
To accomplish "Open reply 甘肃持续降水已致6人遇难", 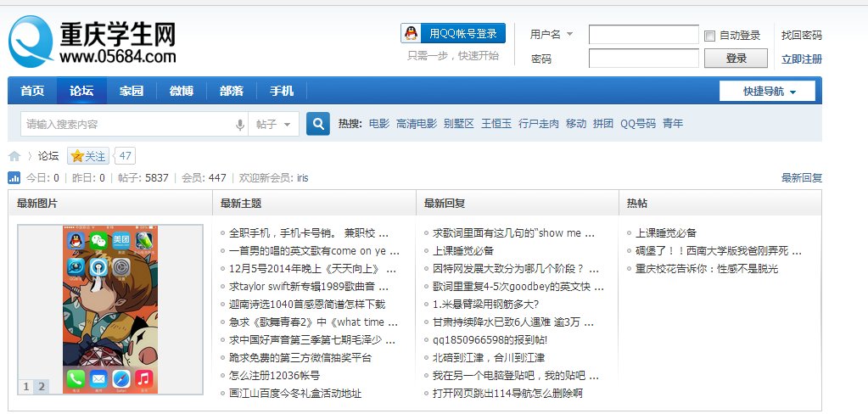I will pos(512,322).
